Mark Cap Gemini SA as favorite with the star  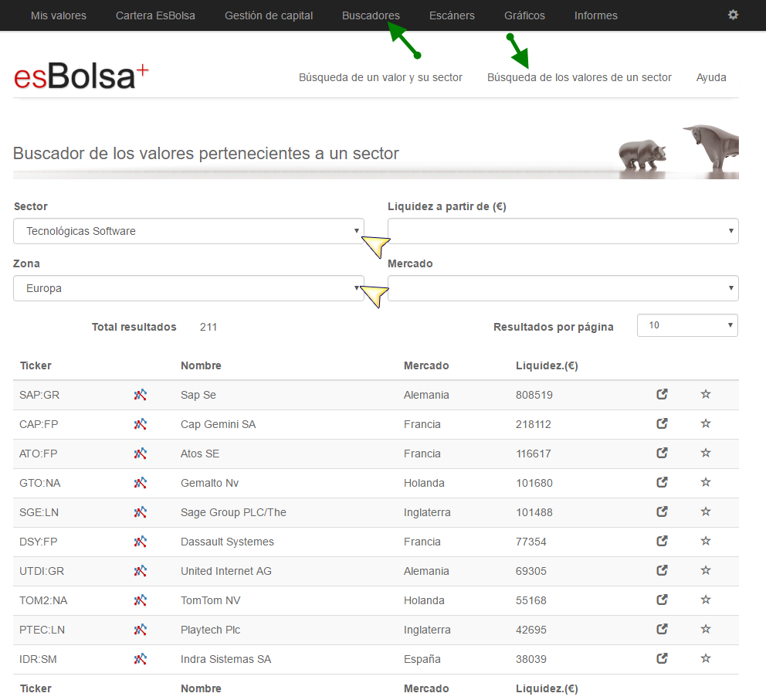coord(706,423)
